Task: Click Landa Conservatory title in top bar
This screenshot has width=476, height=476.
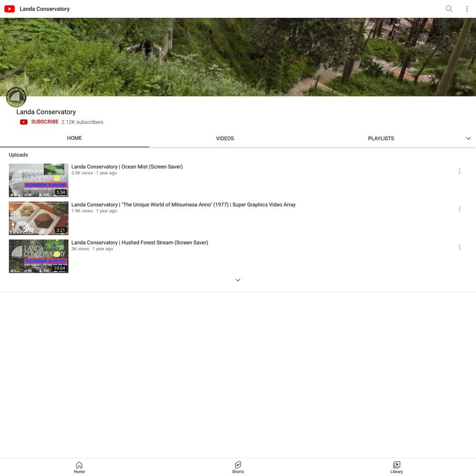Action: 45,9
